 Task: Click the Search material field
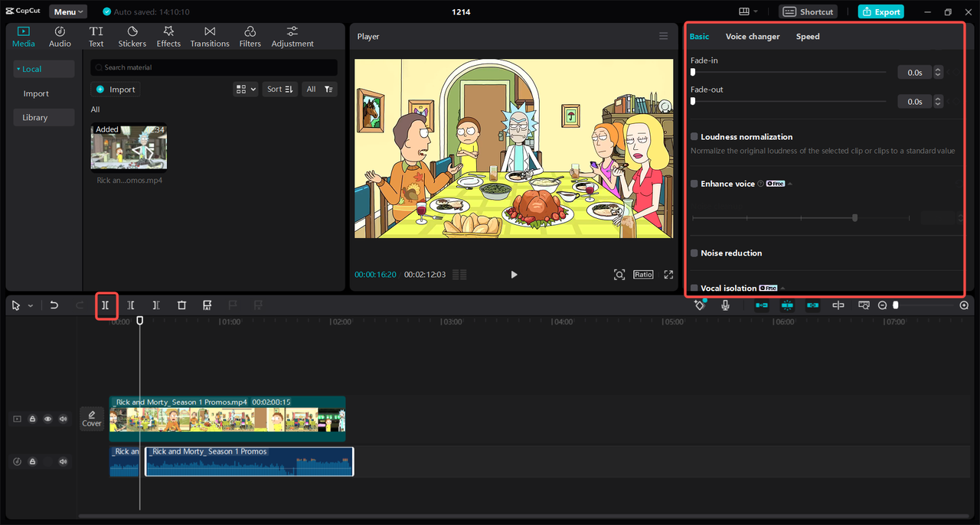click(214, 67)
